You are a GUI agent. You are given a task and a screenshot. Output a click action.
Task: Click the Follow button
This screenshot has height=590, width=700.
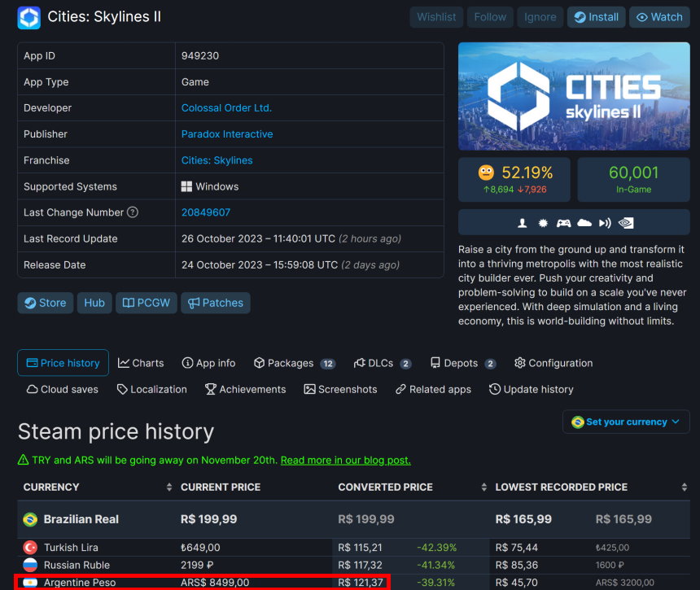490,17
